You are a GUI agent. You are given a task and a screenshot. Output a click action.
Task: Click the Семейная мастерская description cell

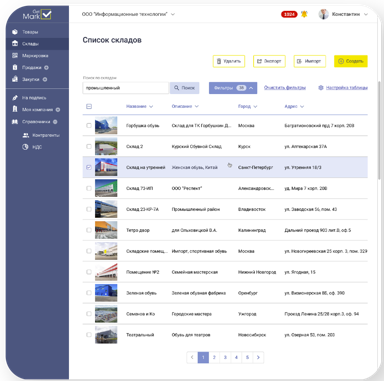click(195, 272)
